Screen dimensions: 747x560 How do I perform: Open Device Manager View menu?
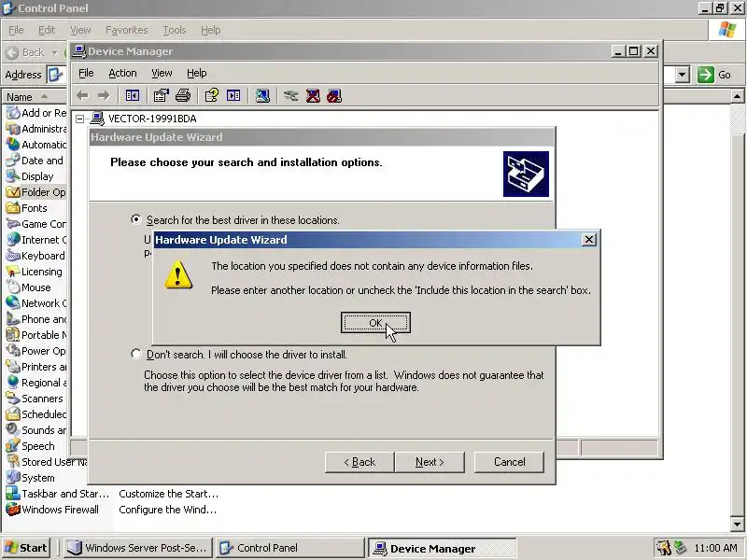pos(162,73)
